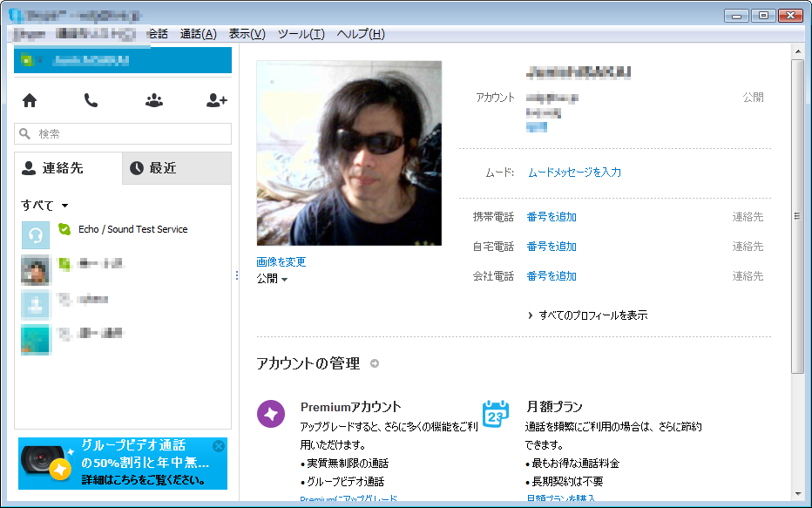Click the create group icon
Image resolution: width=812 pixels, height=508 pixels.
point(154,100)
